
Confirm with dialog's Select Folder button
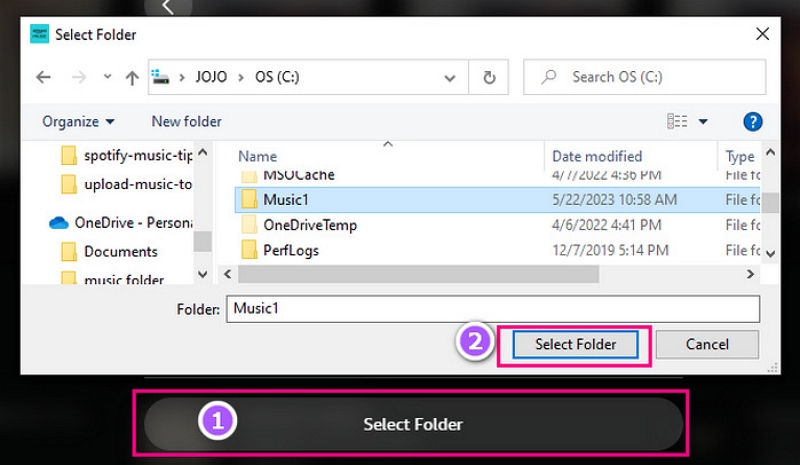coord(575,345)
